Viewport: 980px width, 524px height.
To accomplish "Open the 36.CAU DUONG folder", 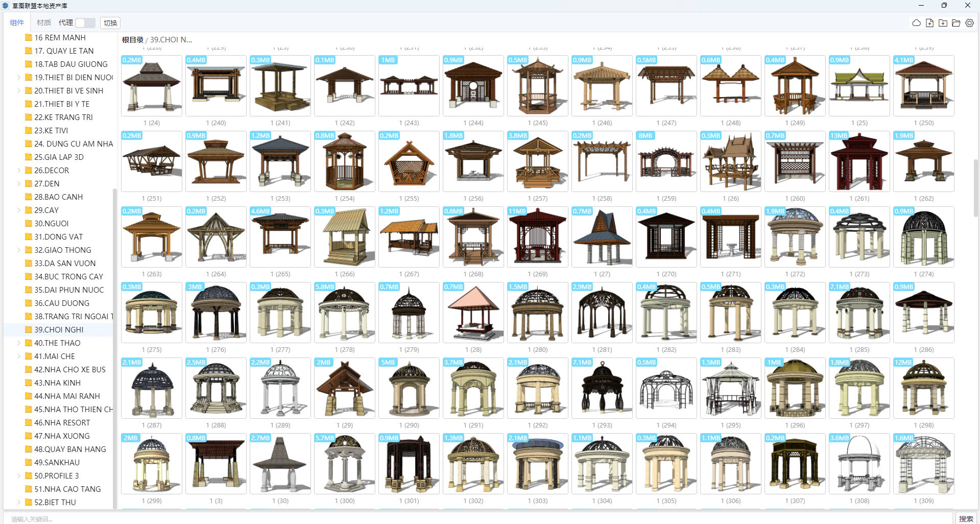I will 62,303.
